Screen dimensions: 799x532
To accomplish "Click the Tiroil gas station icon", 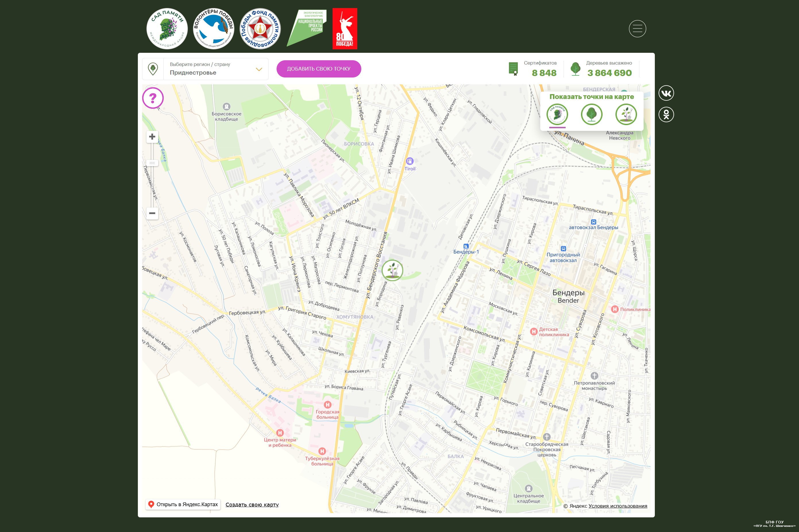I will tap(410, 161).
